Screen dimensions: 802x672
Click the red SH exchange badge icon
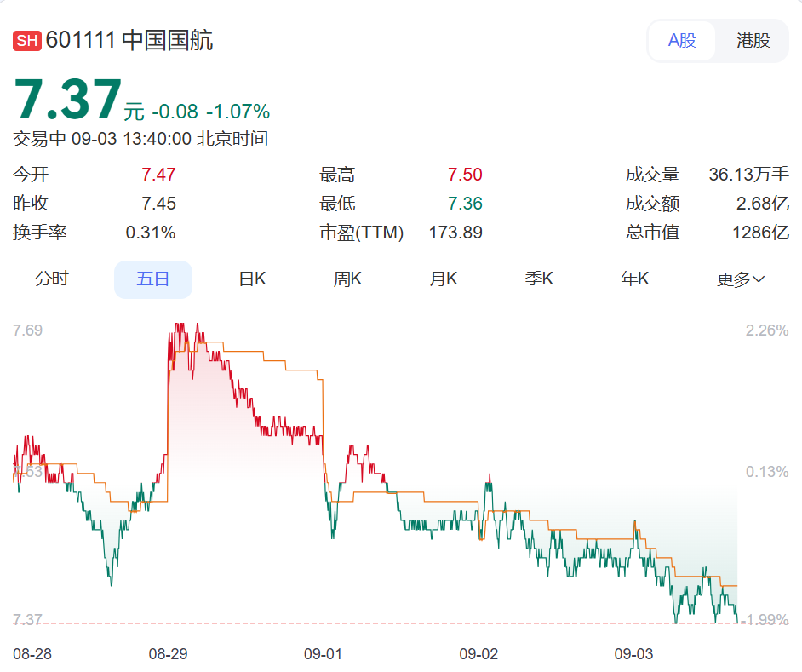[x=27, y=41]
